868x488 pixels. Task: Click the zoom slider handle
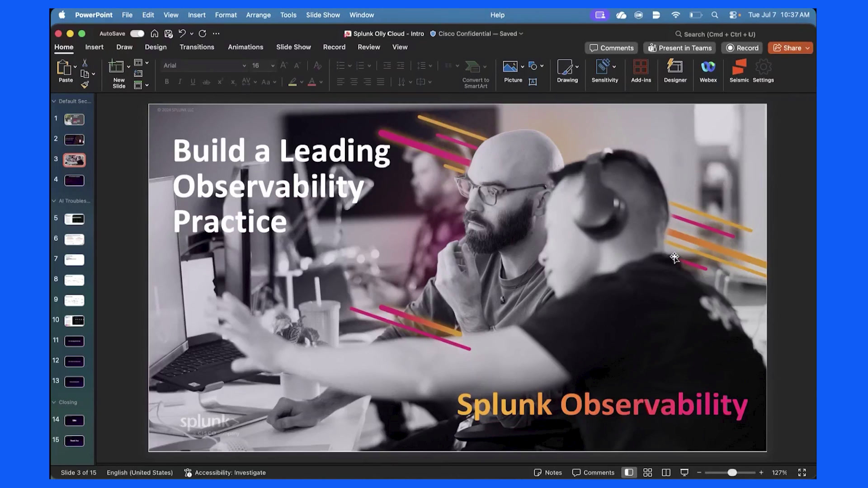pyautogui.click(x=732, y=472)
